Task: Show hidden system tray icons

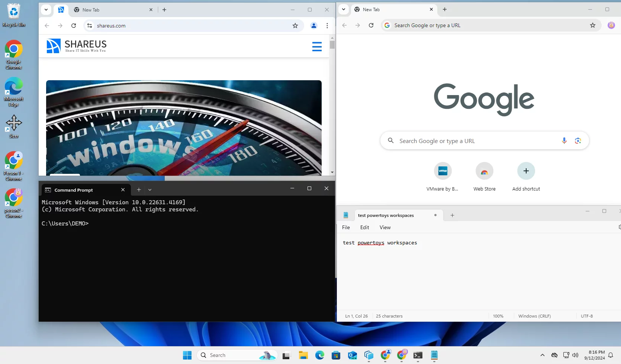Action: 543,355
